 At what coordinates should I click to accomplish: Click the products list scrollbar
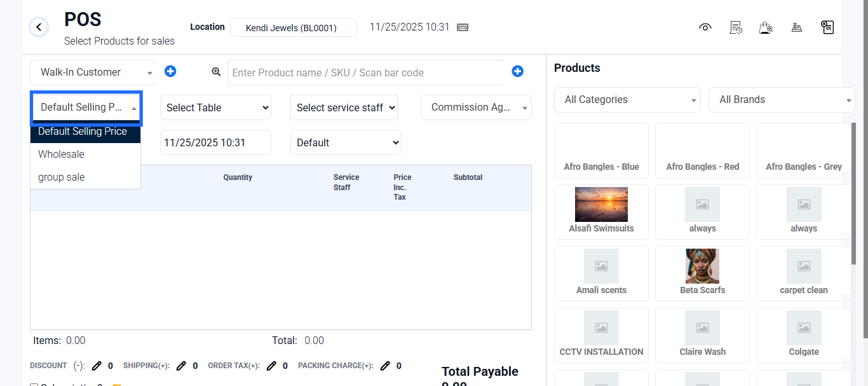coord(853,194)
